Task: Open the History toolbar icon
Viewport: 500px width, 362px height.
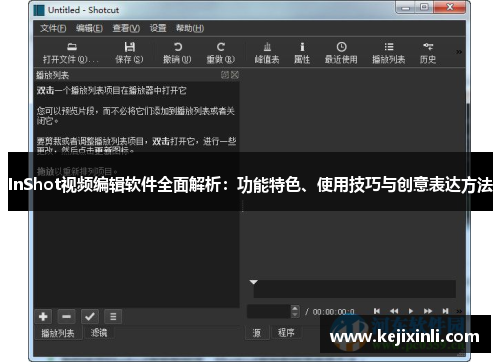Action: 428,46
